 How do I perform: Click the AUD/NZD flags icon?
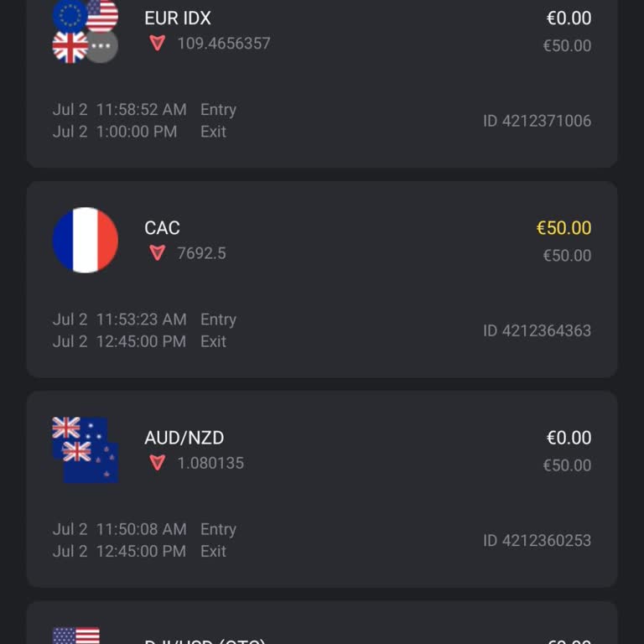click(85, 449)
